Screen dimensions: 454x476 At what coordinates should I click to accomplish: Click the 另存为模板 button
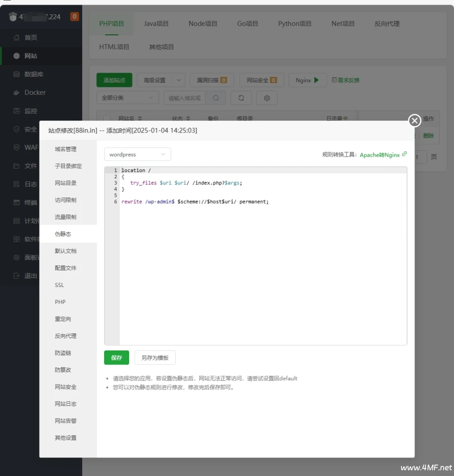click(155, 357)
